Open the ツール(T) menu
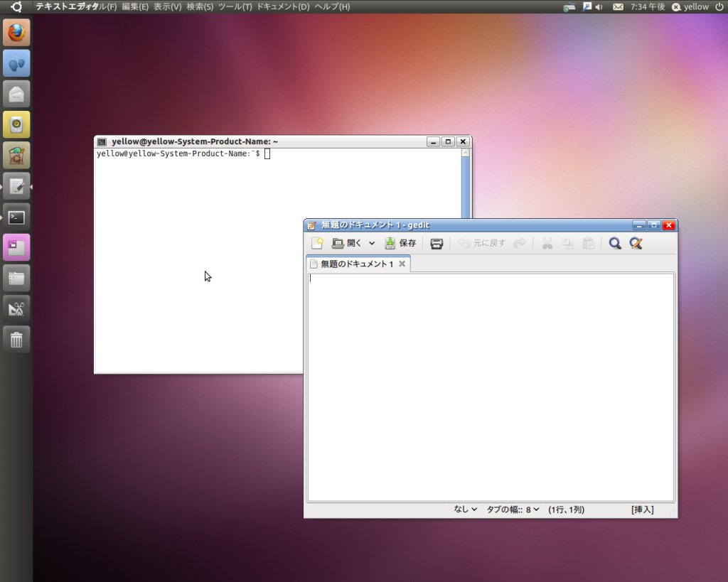Screen dimensions: 728x582 click(235, 6)
